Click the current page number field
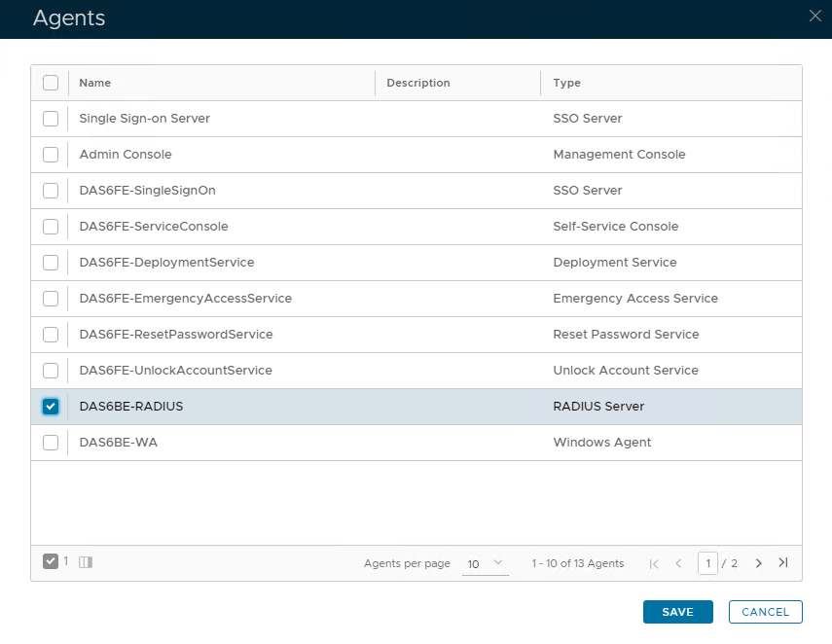832x644 pixels. pyautogui.click(x=707, y=563)
